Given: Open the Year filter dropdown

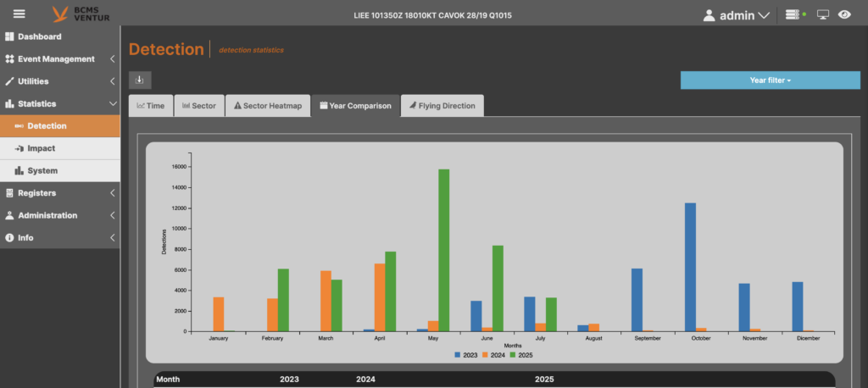Looking at the screenshot, I should click(770, 80).
